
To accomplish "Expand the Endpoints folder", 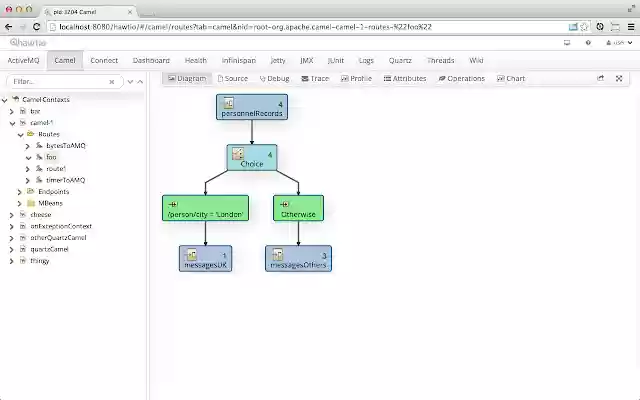I will tap(20, 192).
